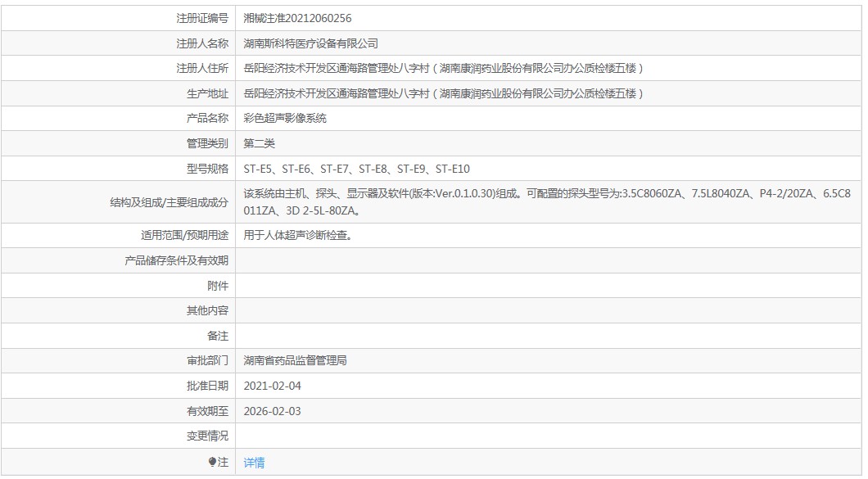Select the 适用范围/预期用途 label

(184, 235)
